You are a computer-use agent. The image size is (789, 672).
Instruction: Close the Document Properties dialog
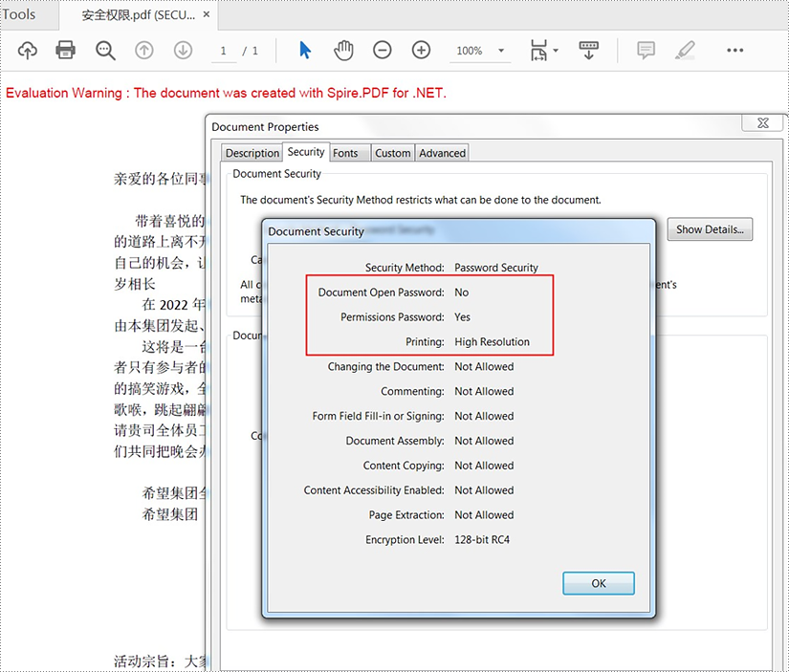point(763,122)
